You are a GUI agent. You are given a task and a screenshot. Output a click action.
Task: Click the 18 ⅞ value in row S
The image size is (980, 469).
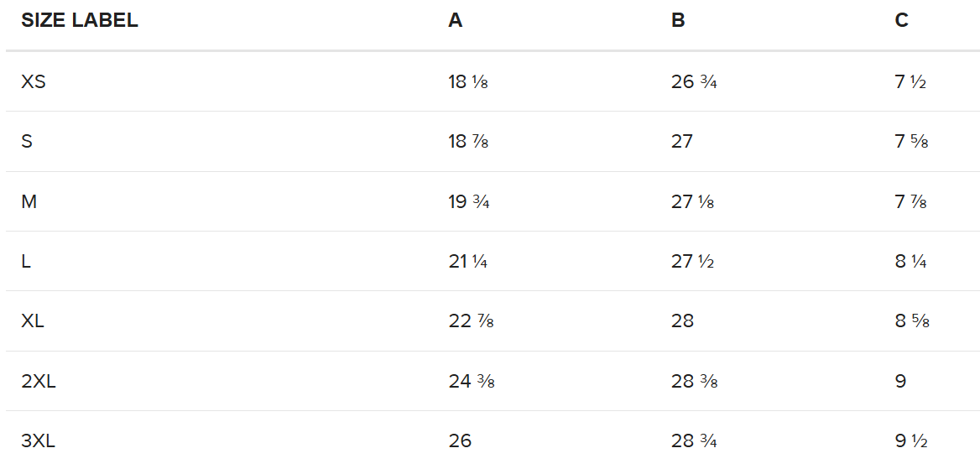click(x=468, y=141)
